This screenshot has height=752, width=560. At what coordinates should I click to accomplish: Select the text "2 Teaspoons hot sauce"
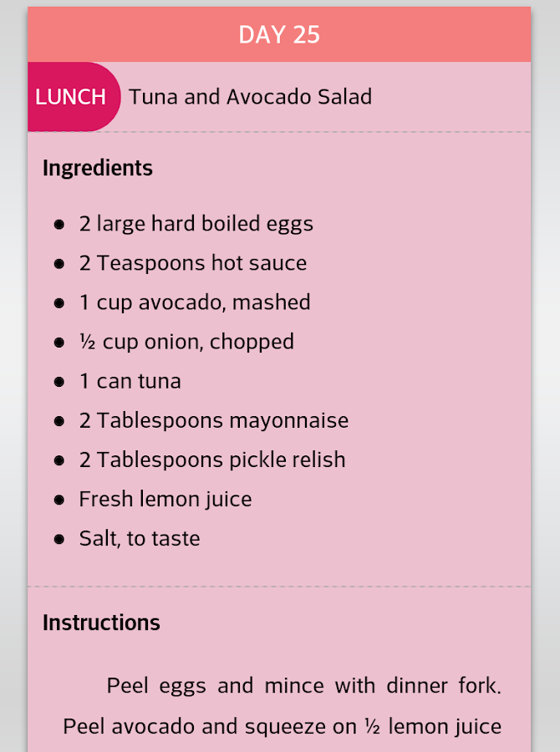coord(193,263)
